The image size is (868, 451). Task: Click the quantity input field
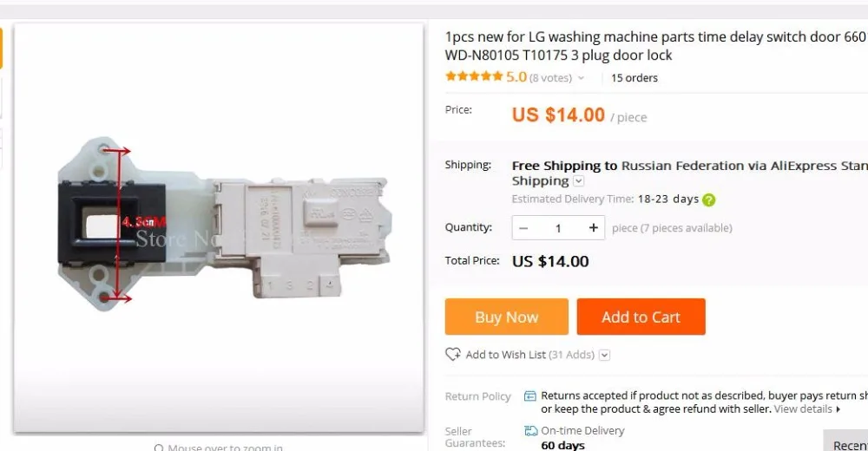click(558, 228)
